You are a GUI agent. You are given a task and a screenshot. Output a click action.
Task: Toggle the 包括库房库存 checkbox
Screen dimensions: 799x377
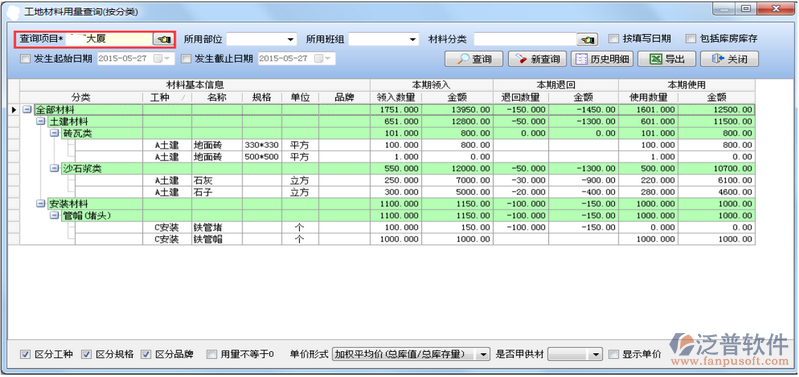pos(690,39)
